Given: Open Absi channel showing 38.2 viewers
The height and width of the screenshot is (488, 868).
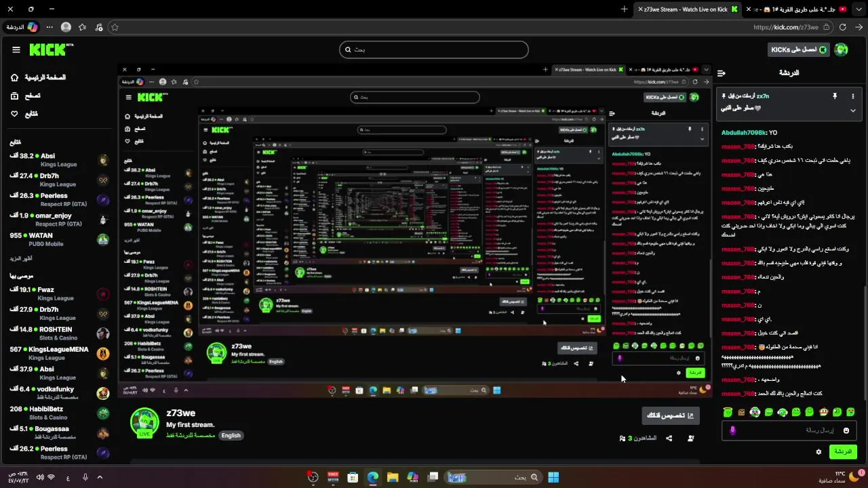Looking at the screenshot, I should [x=60, y=160].
